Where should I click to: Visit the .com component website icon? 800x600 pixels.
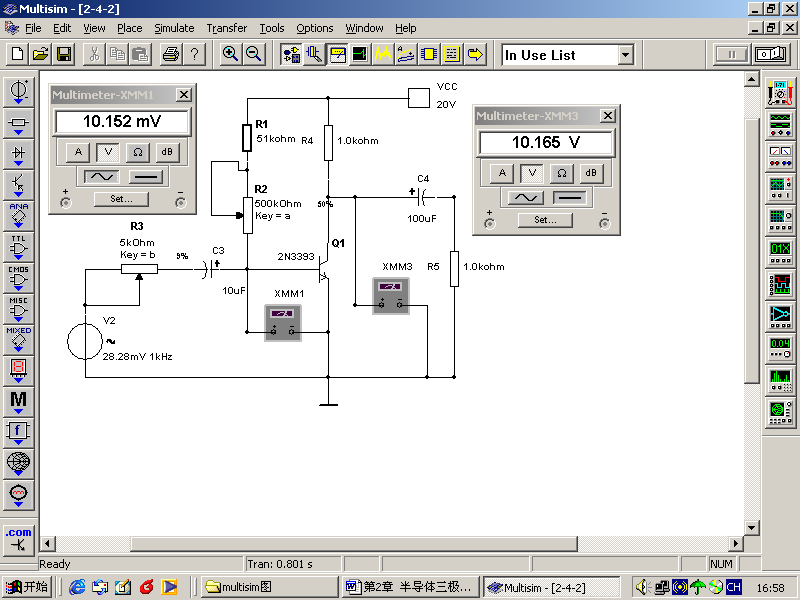click(19, 540)
